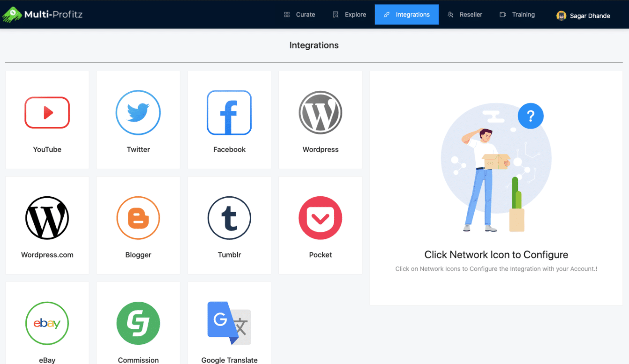Click the eBay label text
The width and height of the screenshot is (629, 364).
coord(47,360)
